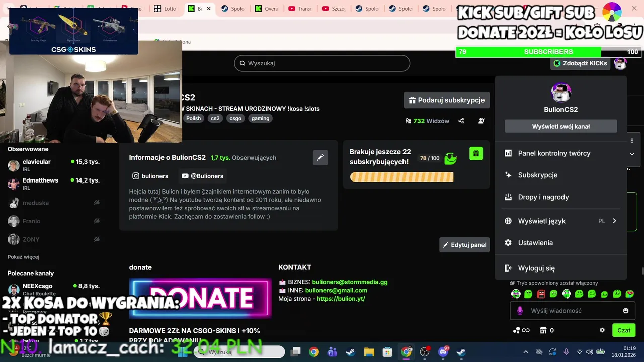Screen dimensions: 644x362
Task: Click the channel points infinity icon
Action: pyautogui.click(x=521, y=330)
